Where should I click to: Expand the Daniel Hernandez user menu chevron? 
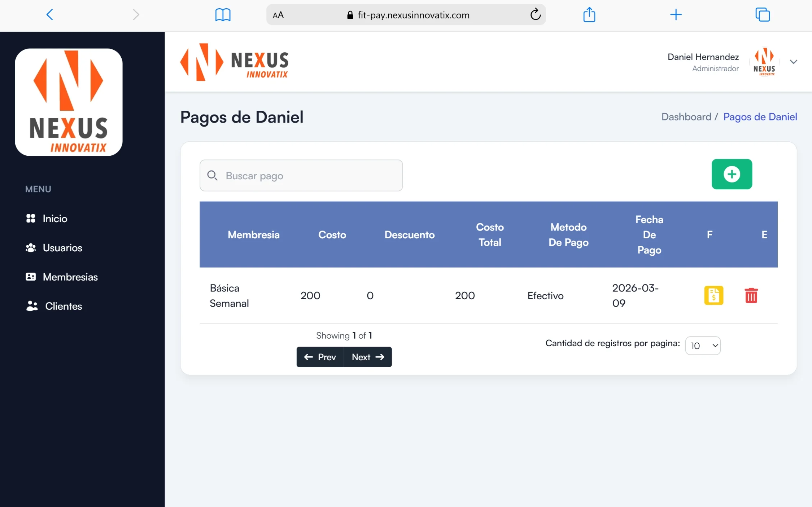793,62
